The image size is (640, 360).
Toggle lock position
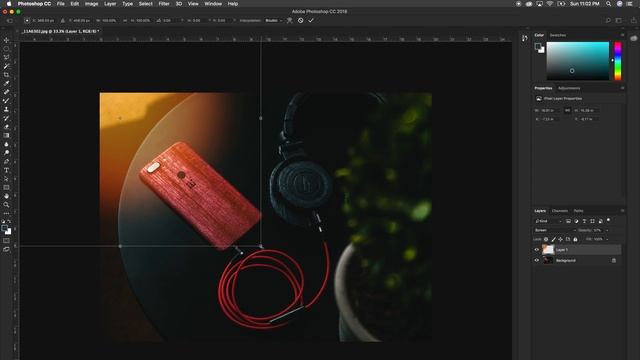click(560, 239)
